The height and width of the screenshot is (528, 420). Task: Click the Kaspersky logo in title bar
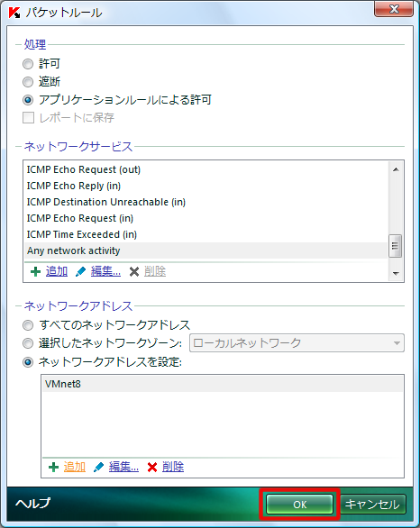(x=14, y=13)
